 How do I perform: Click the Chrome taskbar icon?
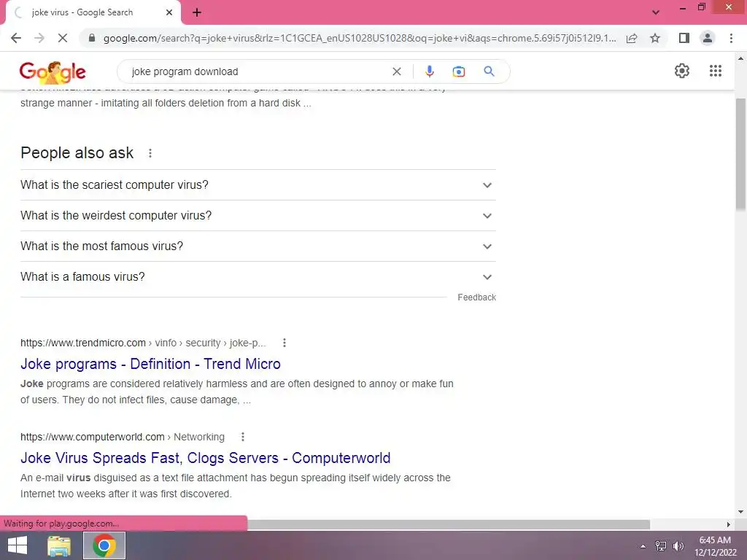click(104, 545)
